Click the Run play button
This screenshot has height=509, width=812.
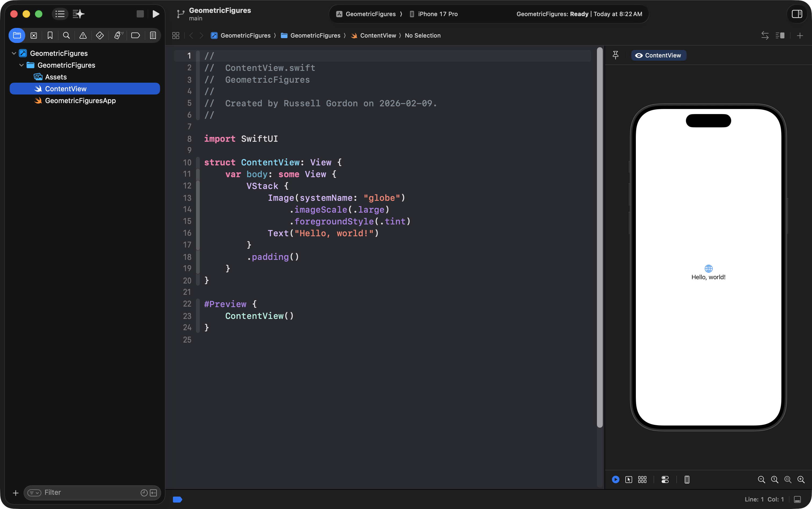pos(155,14)
